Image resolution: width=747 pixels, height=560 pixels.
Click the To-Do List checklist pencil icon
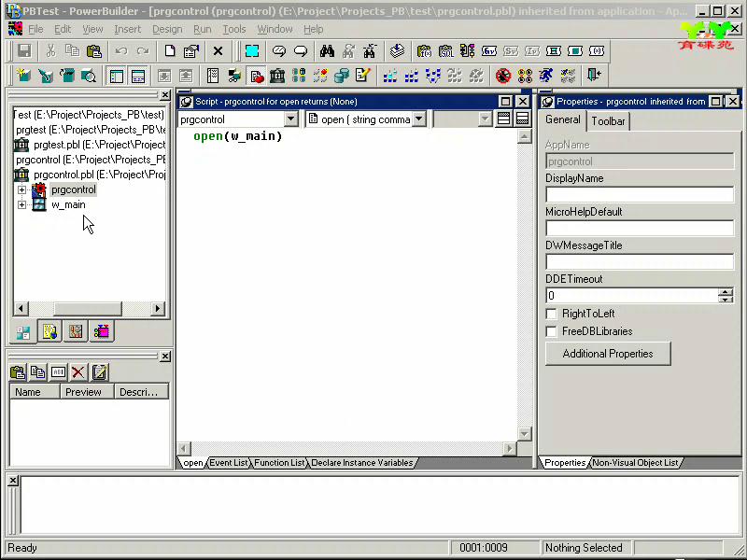pyautogui.click(x=363, y=76)
